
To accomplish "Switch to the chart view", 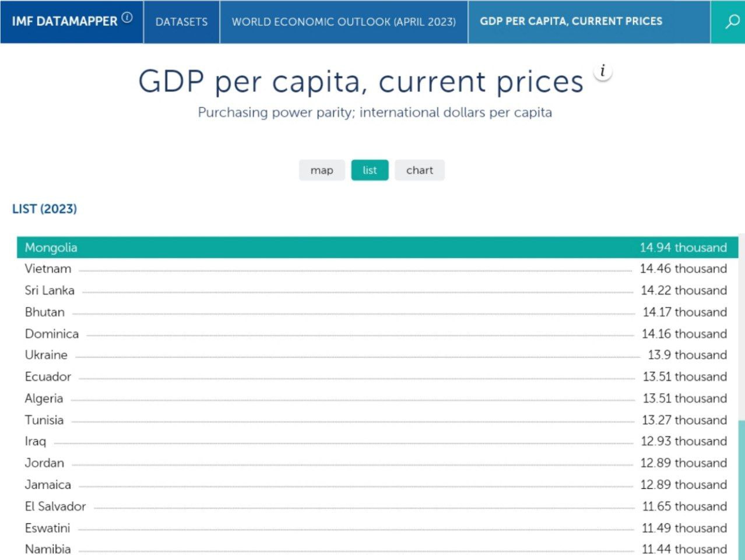I will 419,170.
